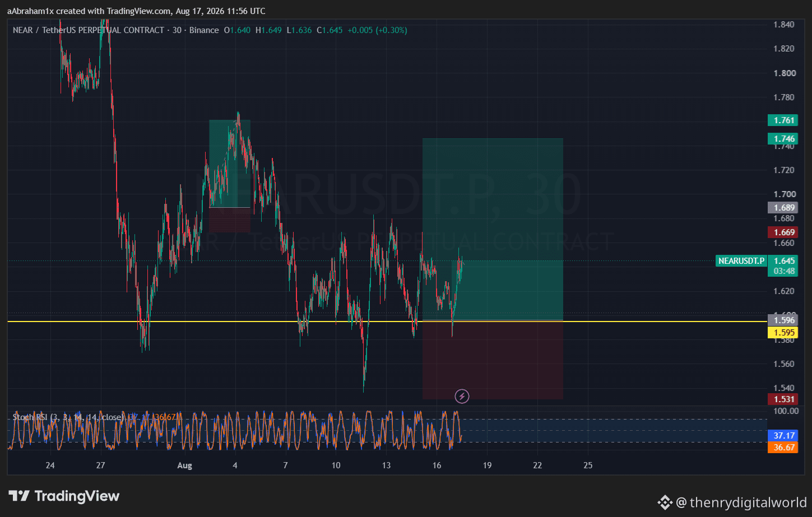Screen dimensions: 812x517
Task: Select the large long position's green profit zone
Action: click(493, 229)
